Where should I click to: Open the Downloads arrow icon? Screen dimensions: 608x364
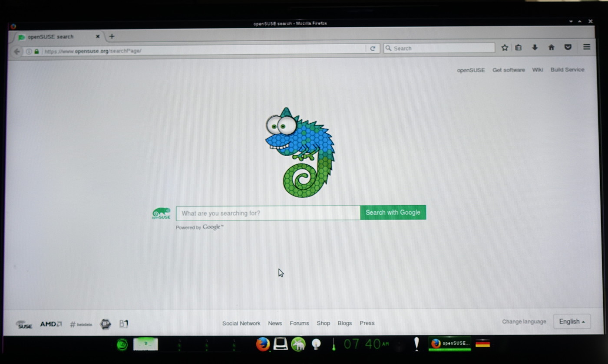pos(535,48)
